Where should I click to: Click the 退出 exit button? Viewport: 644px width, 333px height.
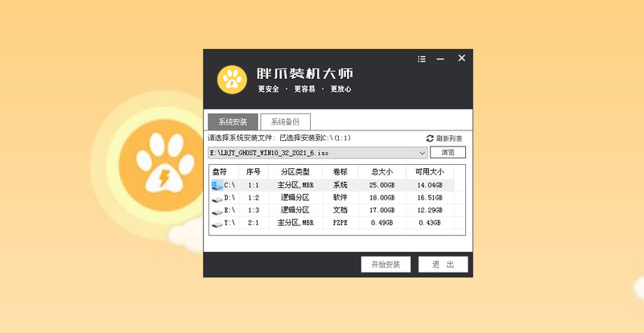(x=444, y=265)
